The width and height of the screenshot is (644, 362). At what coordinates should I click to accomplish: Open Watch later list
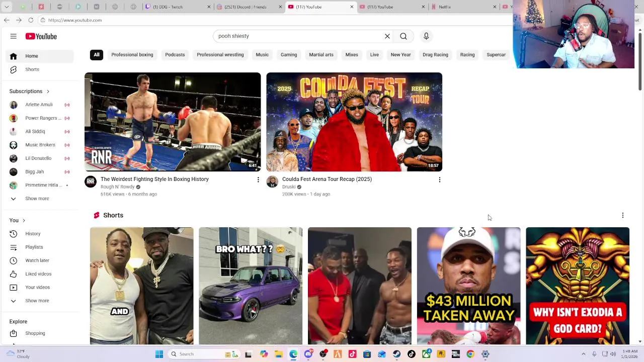pyautogui.click(x=39, y=260)
